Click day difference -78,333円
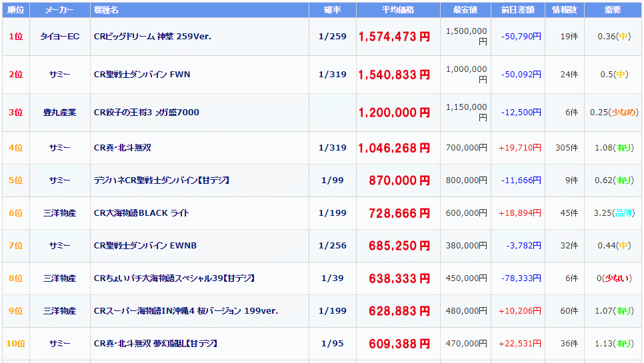644x363 pixels. (x=521, y=278)
